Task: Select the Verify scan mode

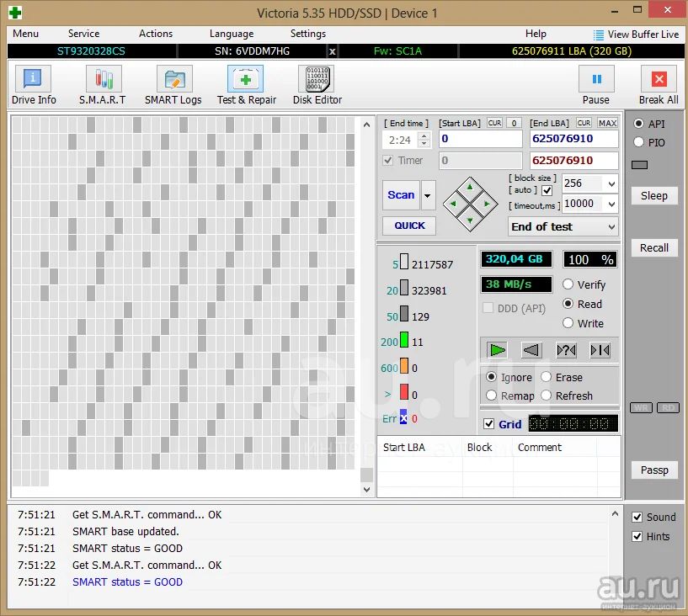Action: tap(568, 284)
